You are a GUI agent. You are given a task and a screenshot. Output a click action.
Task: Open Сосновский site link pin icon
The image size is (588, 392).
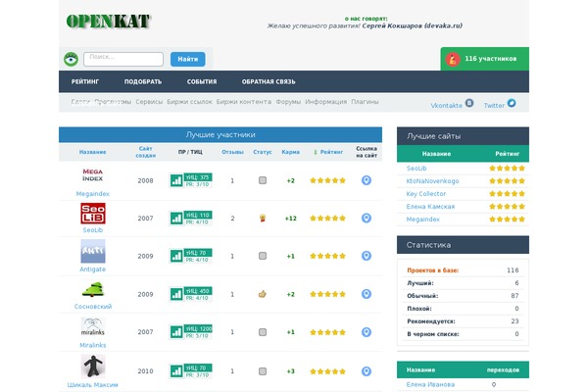coord(367,294)
